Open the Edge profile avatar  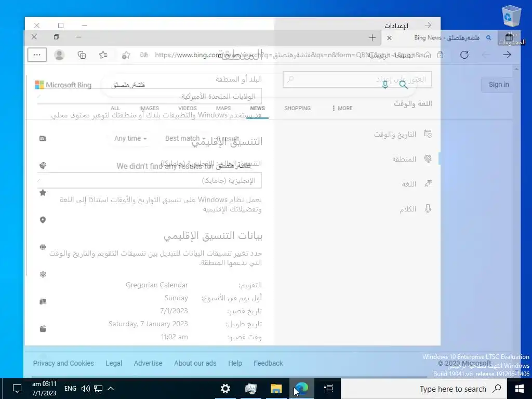pos(59,55)
